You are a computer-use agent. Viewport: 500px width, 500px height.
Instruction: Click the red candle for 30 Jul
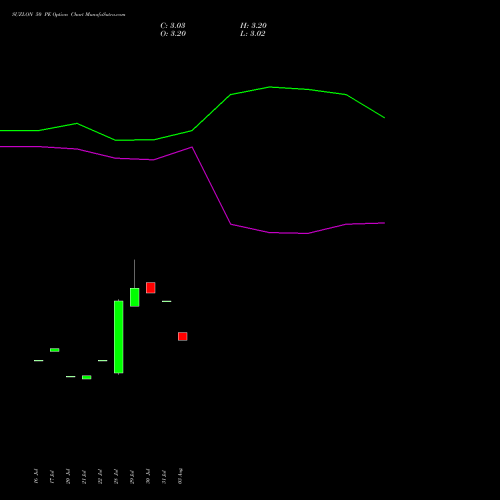coord(151,288)
